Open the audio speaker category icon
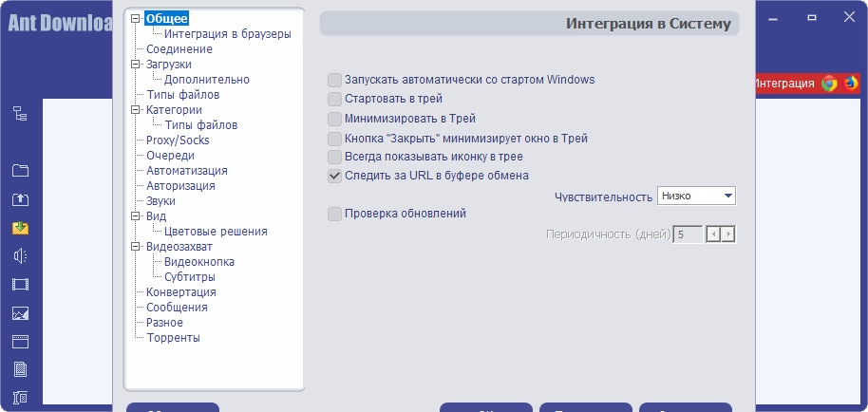This screenshot has width=868, height=412. pyautogui.click(x=20, y=256)
